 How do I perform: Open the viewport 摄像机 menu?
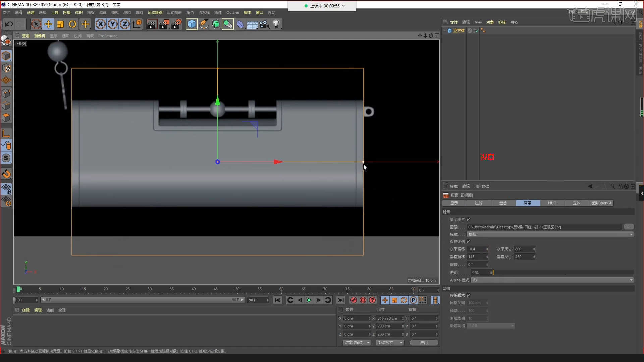coord(40,36)
